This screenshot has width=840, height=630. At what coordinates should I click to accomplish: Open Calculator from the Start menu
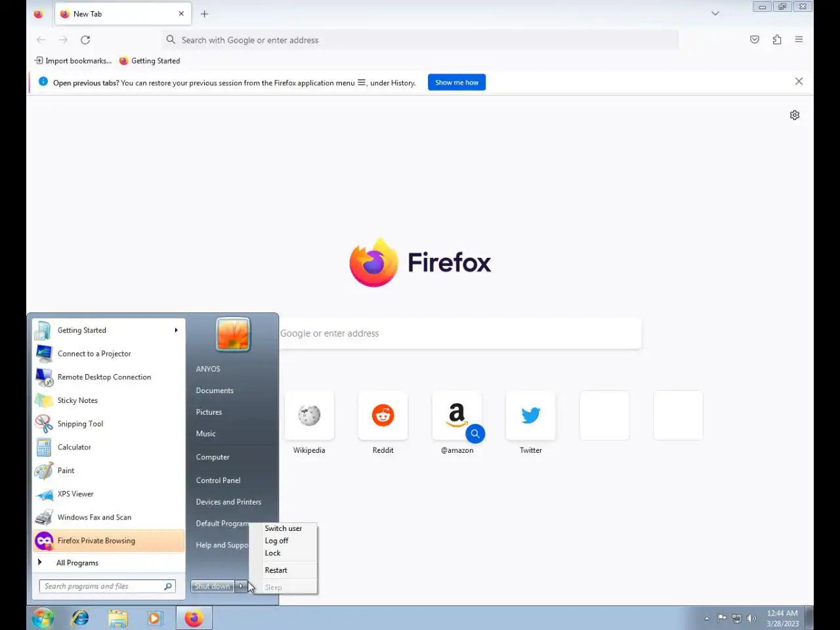point(109,448)
